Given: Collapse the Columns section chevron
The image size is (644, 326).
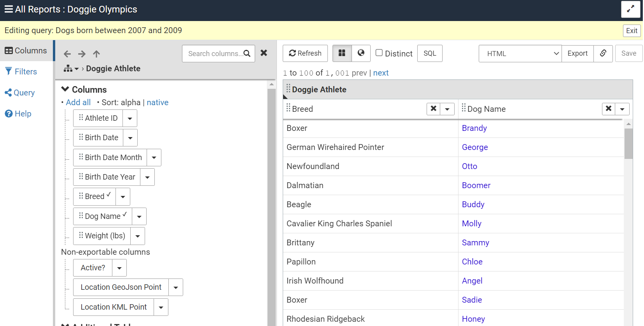Looking at the screenshot, I should [65, 89].
